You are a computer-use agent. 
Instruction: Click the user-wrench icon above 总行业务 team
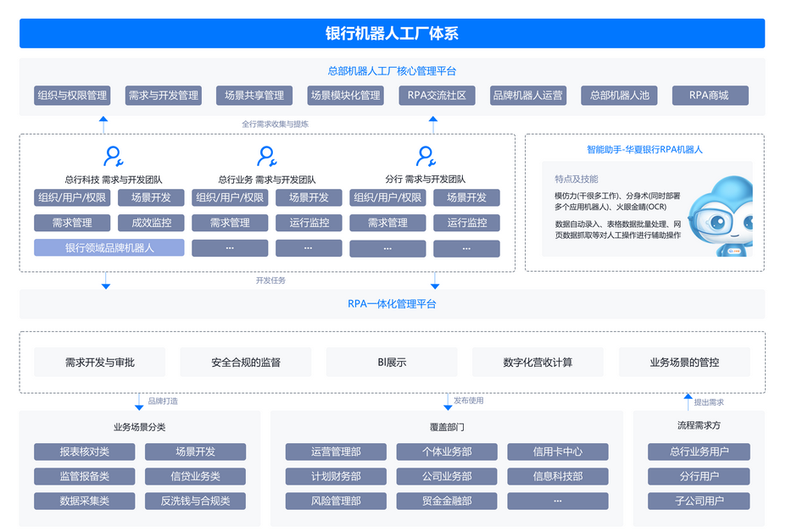pos(267,157)
